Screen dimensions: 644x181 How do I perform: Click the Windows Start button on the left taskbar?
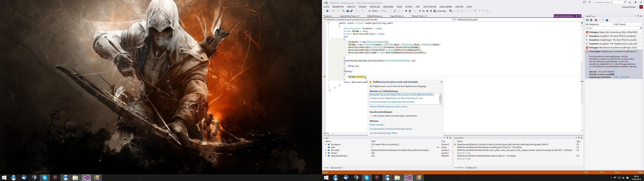point(4,178)
